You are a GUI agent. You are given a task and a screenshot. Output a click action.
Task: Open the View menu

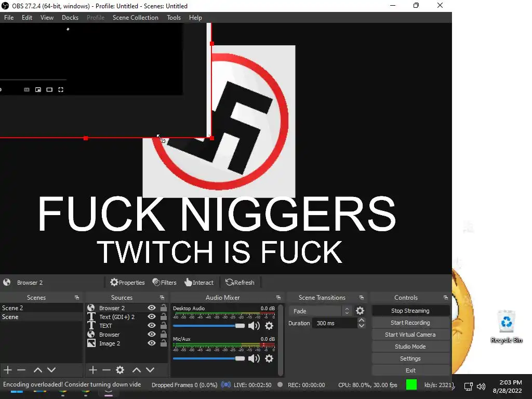(x=47, y=18)
